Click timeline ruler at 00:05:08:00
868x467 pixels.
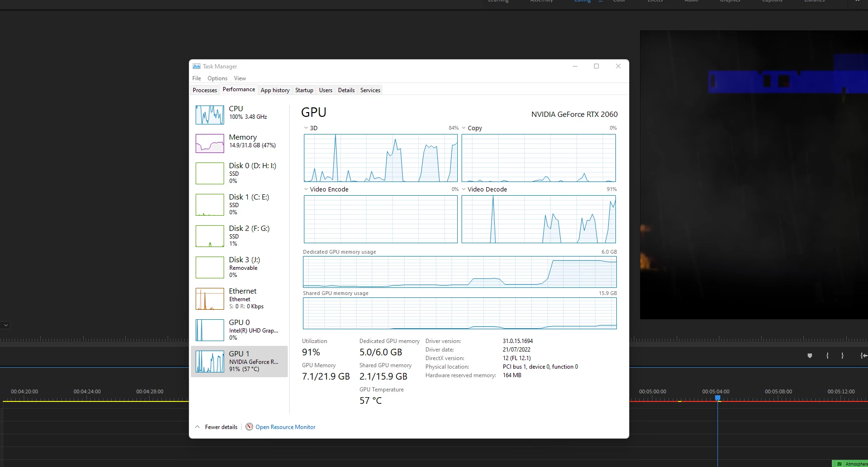(x=778, y=391)
